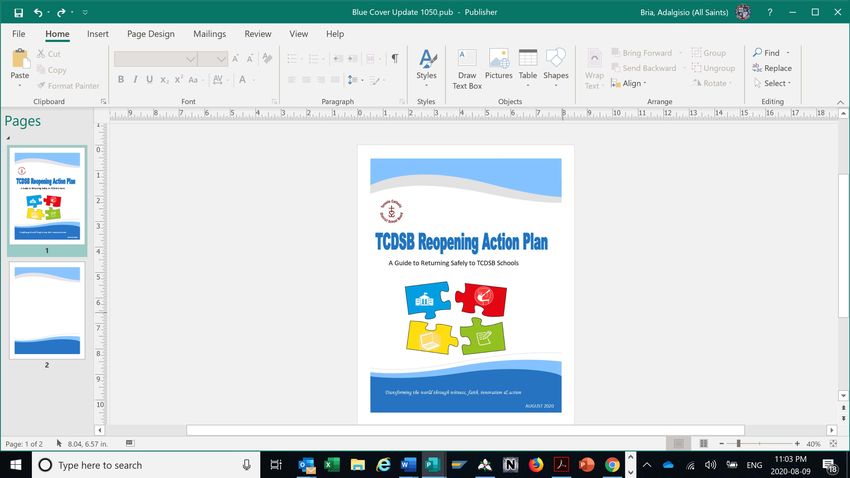This screenshot has width=850, height=478.
Task: Click the Copy button
Action: click(51, 69)
